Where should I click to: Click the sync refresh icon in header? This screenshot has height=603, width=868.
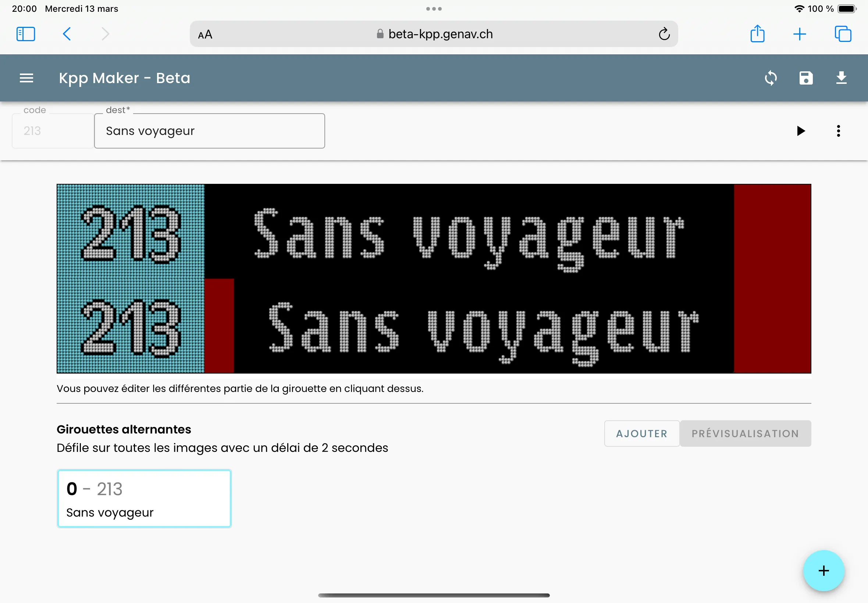(771, 78)
